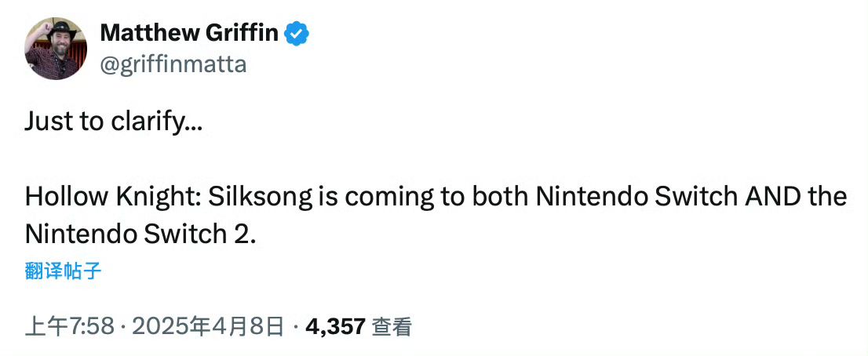868x356 pixels.
Task: Click the blue verified checkmark badge
Action: pyautogui.click(x=297, y=35)
